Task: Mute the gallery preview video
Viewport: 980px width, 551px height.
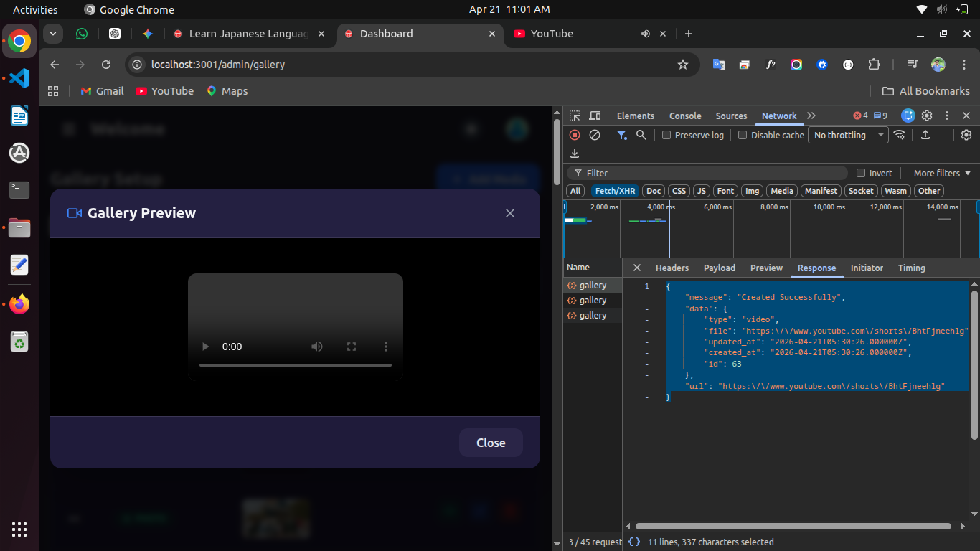Action: (316, 347)
